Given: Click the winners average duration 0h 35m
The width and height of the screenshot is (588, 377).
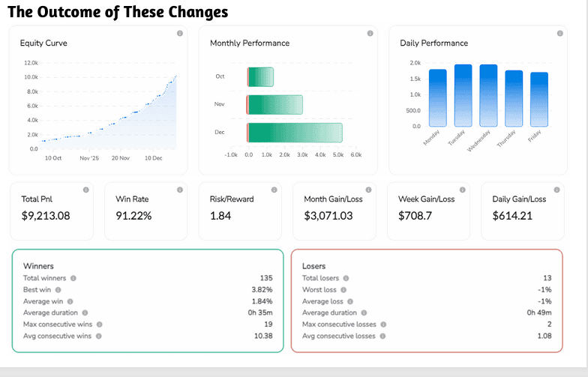Looking at the screenshot, I should tap(260, 313).
